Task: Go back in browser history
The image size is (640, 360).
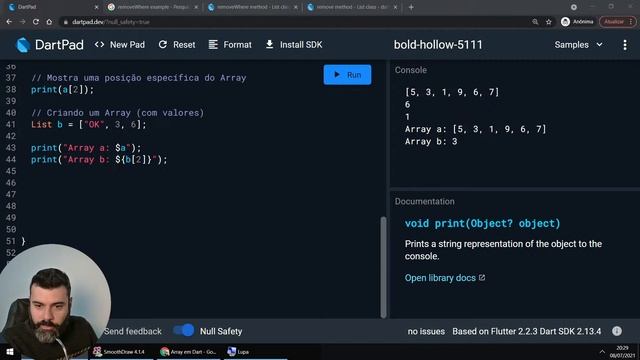Action: (9, 22)
